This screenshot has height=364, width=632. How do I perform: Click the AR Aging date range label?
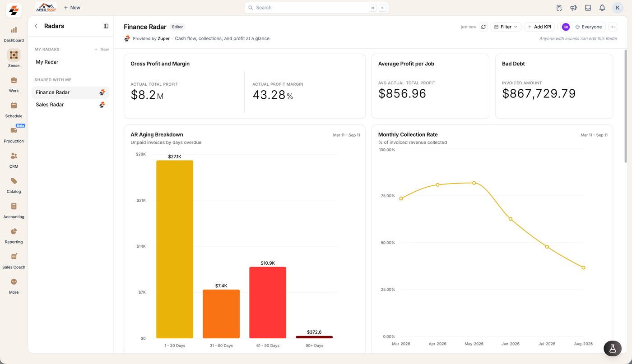pyautogui.click(x=346, y=135)
